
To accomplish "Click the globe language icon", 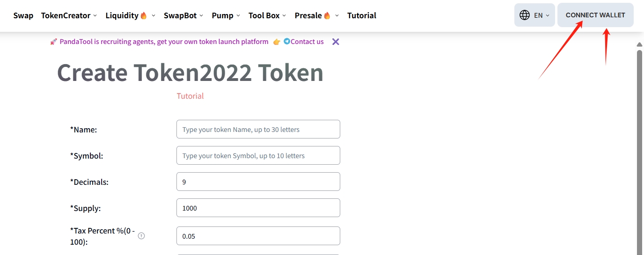I will click(525, 15).
